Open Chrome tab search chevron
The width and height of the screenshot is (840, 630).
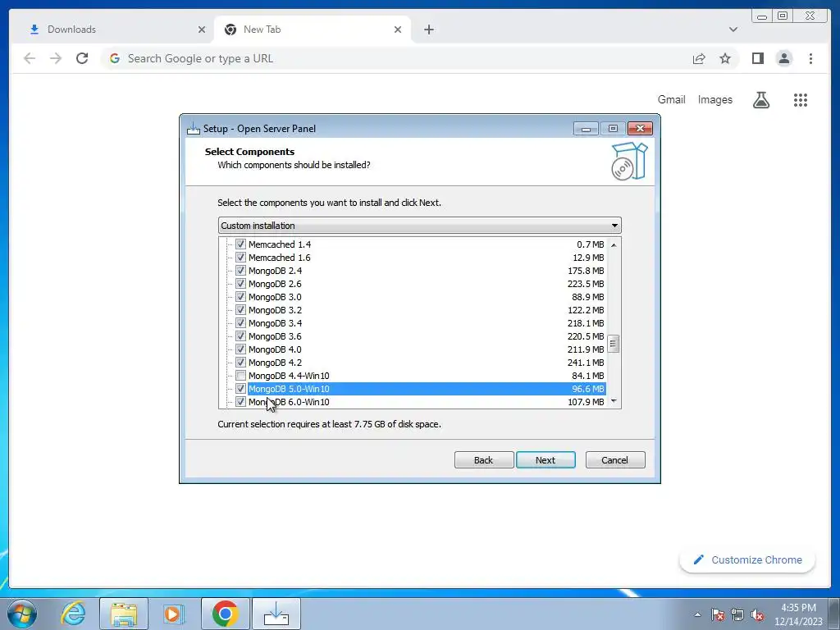(733, 30)
